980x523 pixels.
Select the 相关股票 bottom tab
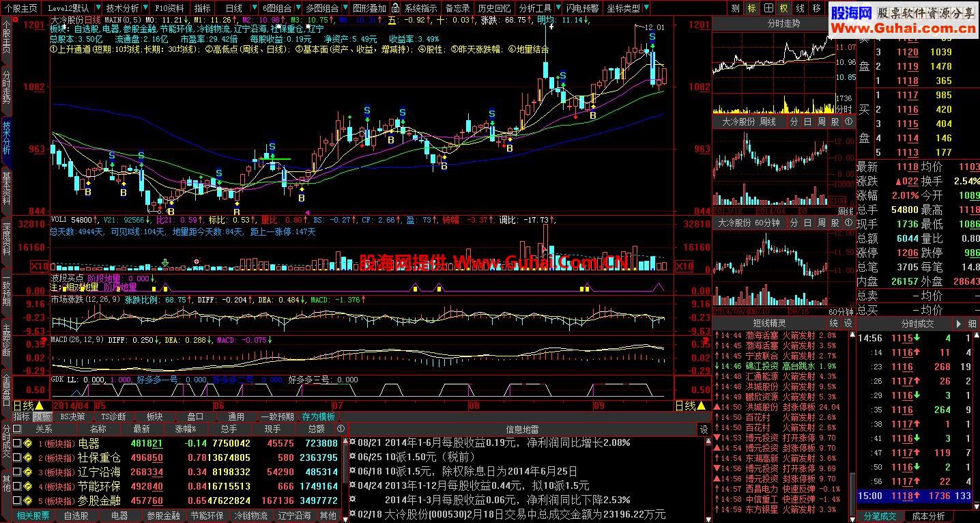point(33,516)
